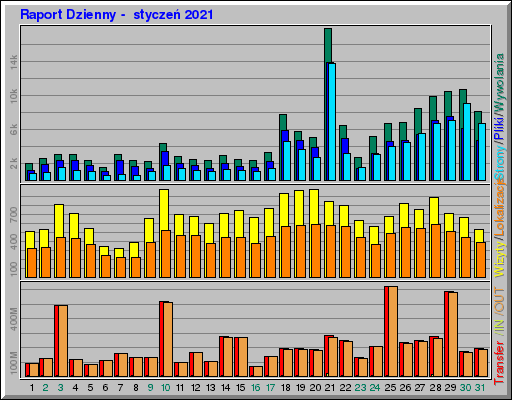Click the '6k' y-axis label
The height and width of the screenshot is (400, 512).
pyautogui.click(x=13, y=130)
